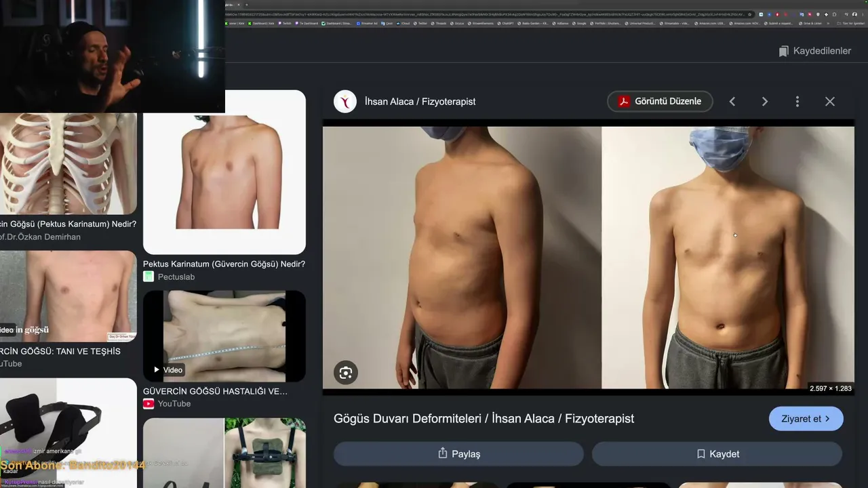This screenshot has height=488, width=868.
Task: Open the ChatGPT bookmark in the bookmarks bar
Action: coord(505,23)
